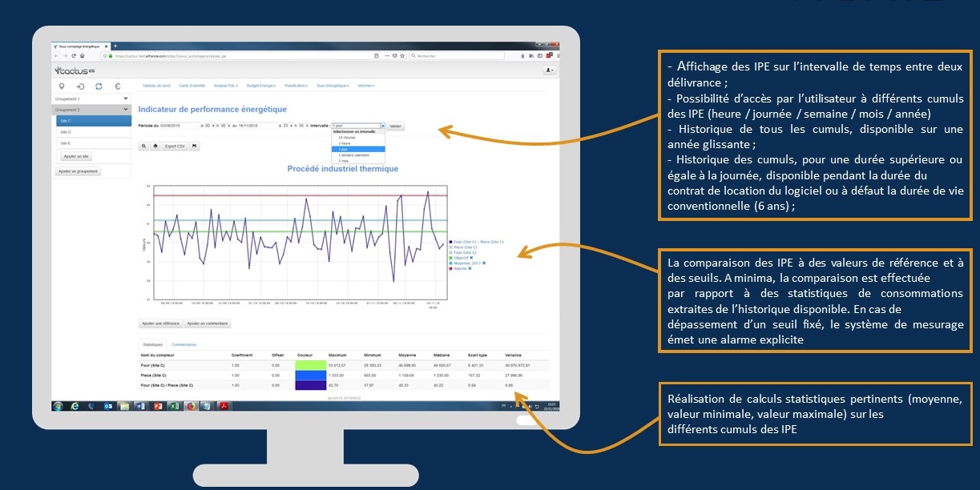Click Ajouter un commentaire
The height and width of the screenshot is (490, 980).
tap(208, 323)
